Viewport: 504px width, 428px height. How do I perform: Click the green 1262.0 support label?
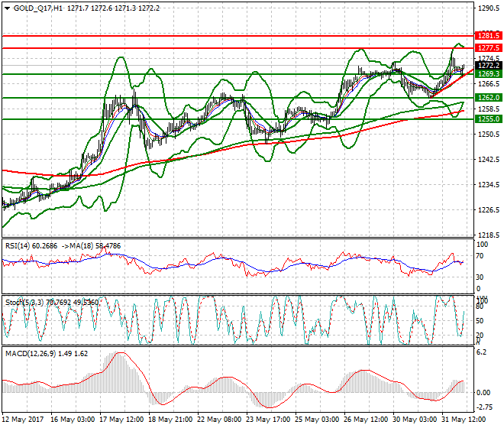(488, 98)
